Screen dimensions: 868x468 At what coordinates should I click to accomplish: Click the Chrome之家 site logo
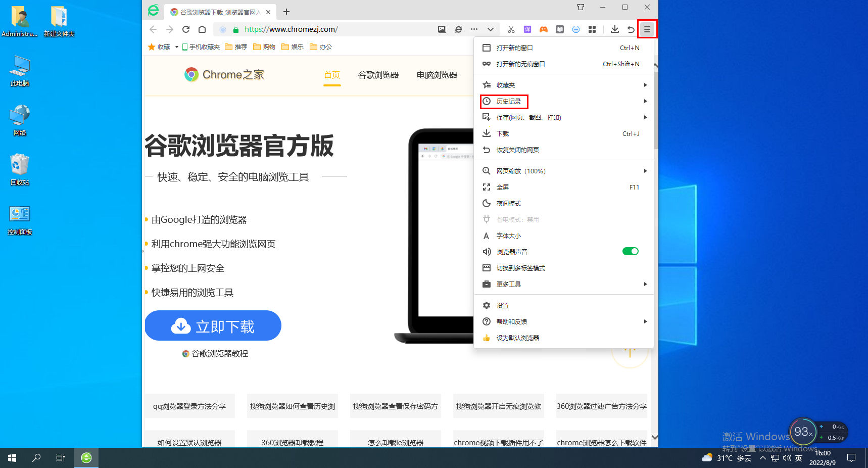tap(224, 75)
